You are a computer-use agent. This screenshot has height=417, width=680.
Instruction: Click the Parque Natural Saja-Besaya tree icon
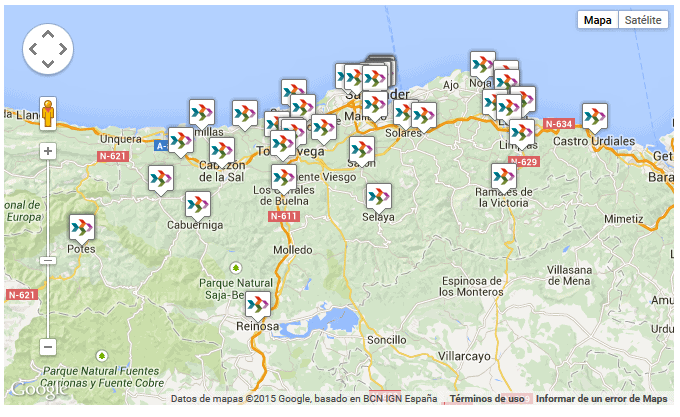coord(235,268)
